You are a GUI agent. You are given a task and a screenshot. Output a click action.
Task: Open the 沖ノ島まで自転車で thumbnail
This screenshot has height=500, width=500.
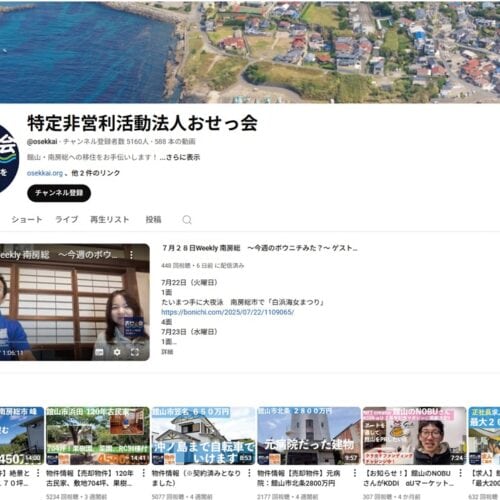(203, 436)
